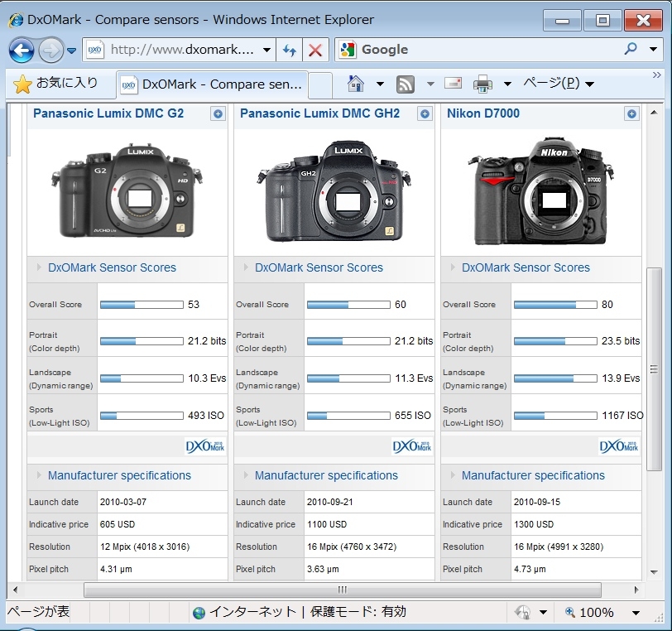Click the Refresh page icon
The image size is (672, 631).
click(289, 51)
